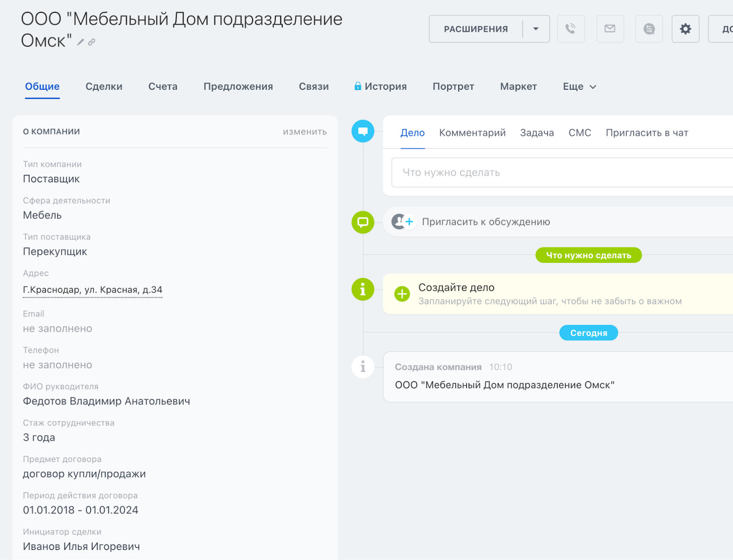Switch to the Общие tab

coord(42,87)
